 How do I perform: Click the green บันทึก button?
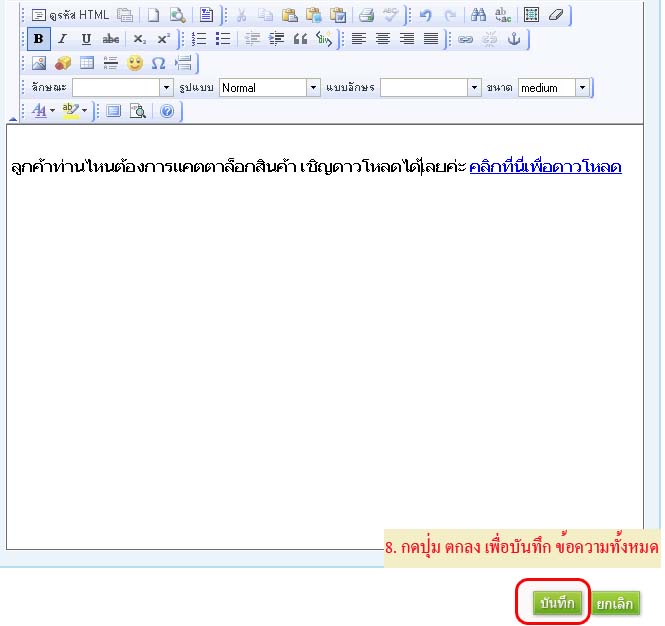(x=557, y=603)
